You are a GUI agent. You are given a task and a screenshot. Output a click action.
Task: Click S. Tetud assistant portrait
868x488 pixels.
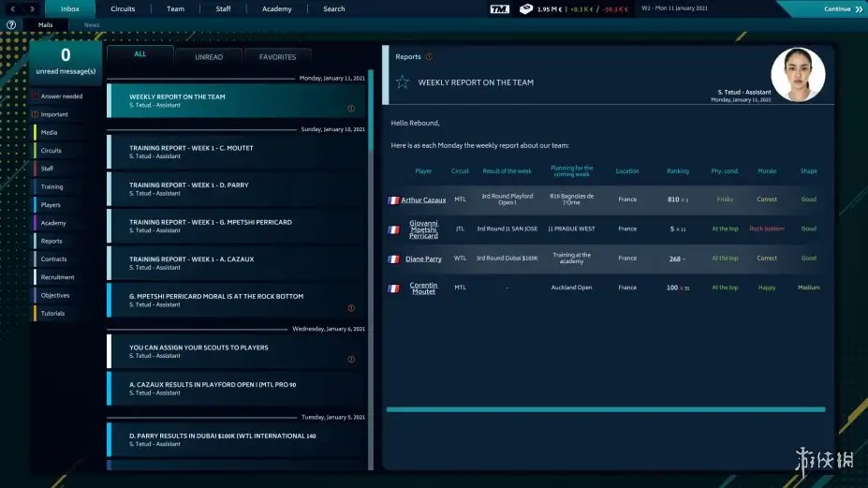798,74
